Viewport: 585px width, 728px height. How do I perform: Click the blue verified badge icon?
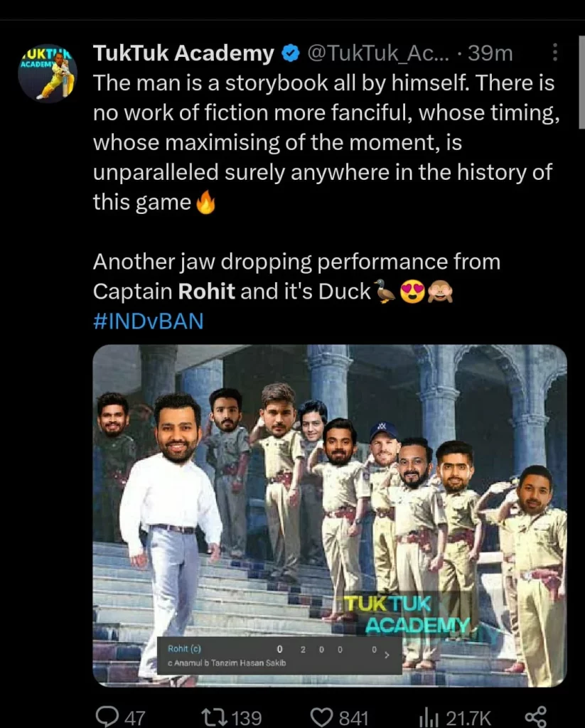pos(291,53)
